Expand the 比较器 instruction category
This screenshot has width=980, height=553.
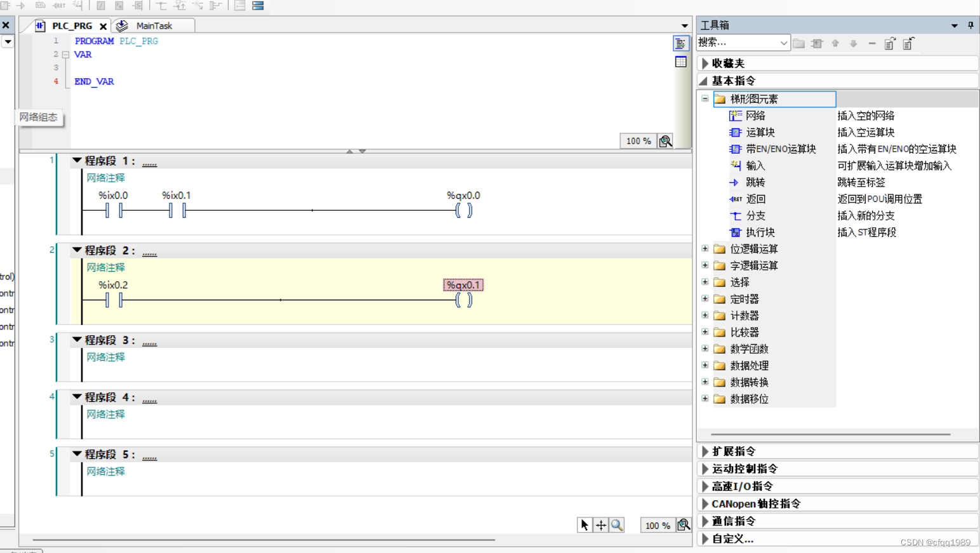[705, 331]
